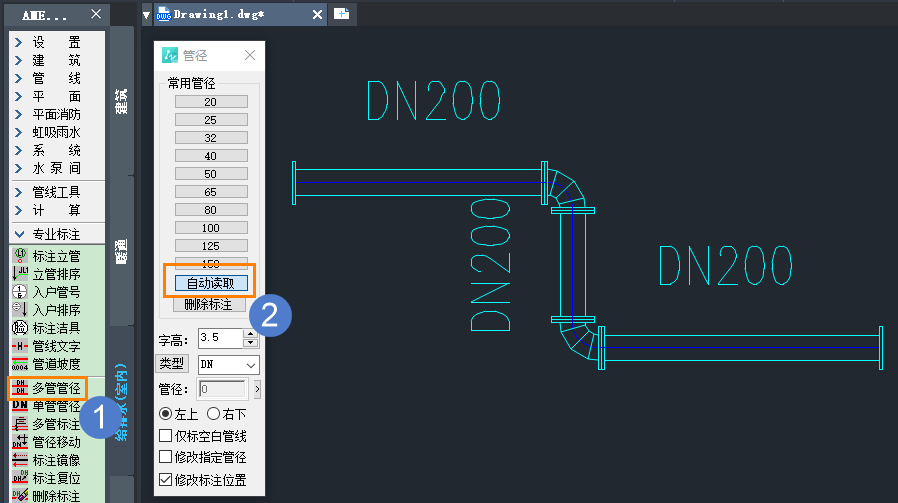Close the 管径 dialog
The width and height of the screenshot is (898, 503).
coord(250,55)
